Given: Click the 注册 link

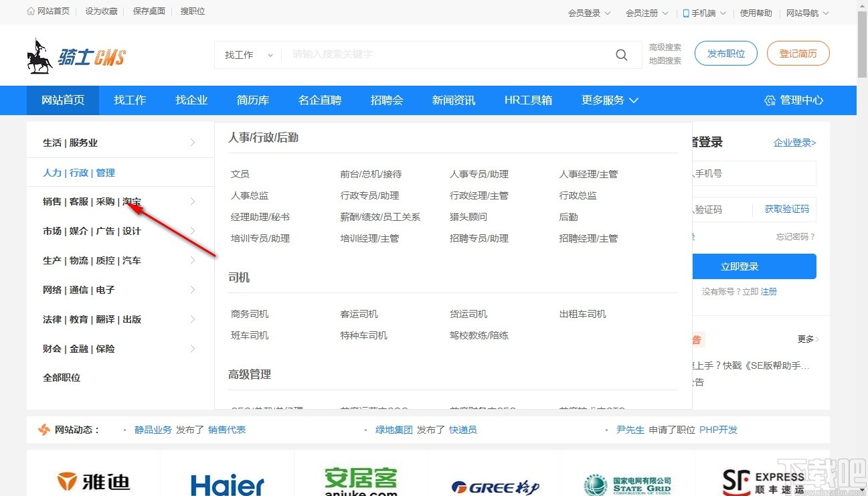Looking at the screenshot, I should [769, 292].
